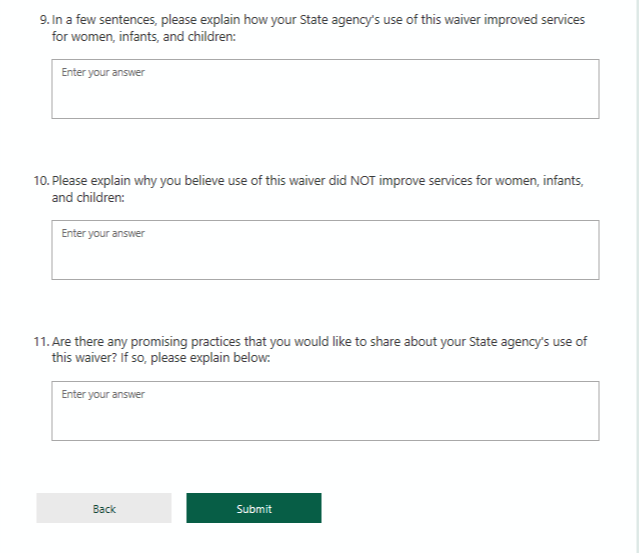The height and width of the screenshot is (553, 639).
Task: Click 'Enter your answer' placeholder under question 10
Action: tap(103, 234)
